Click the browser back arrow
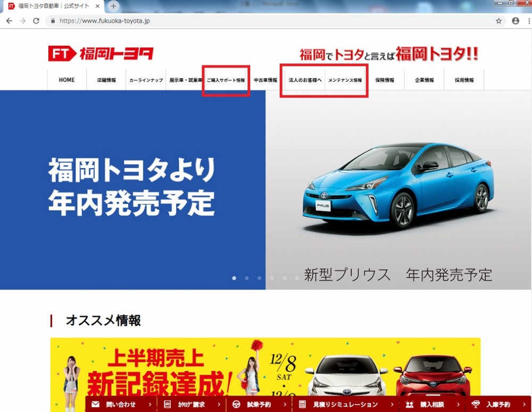This screenshot has width=532, height=412. pos(9,21)
